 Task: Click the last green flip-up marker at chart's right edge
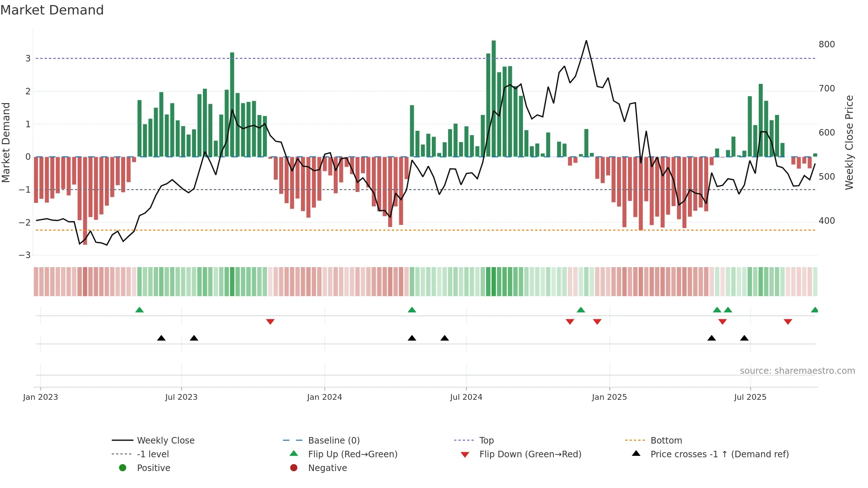(814, 310)
